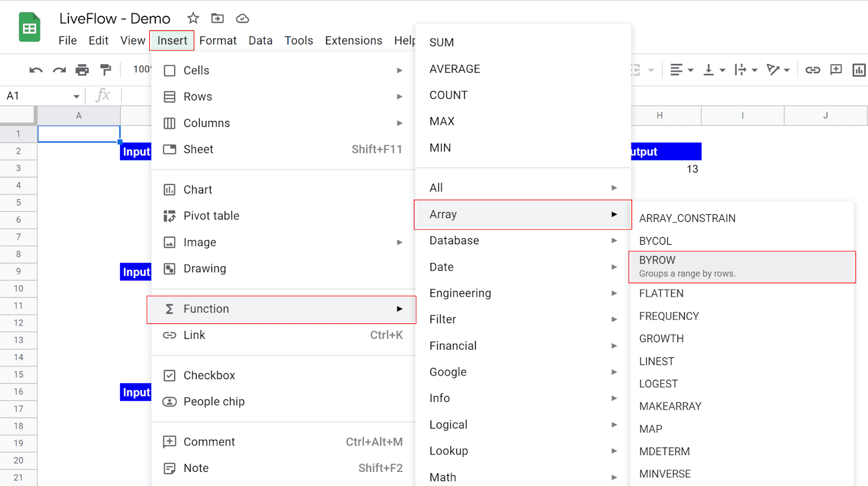The height and width of the screenshot is (486, 868).
Task: Select row 9 header
Action: coord(18,271)
